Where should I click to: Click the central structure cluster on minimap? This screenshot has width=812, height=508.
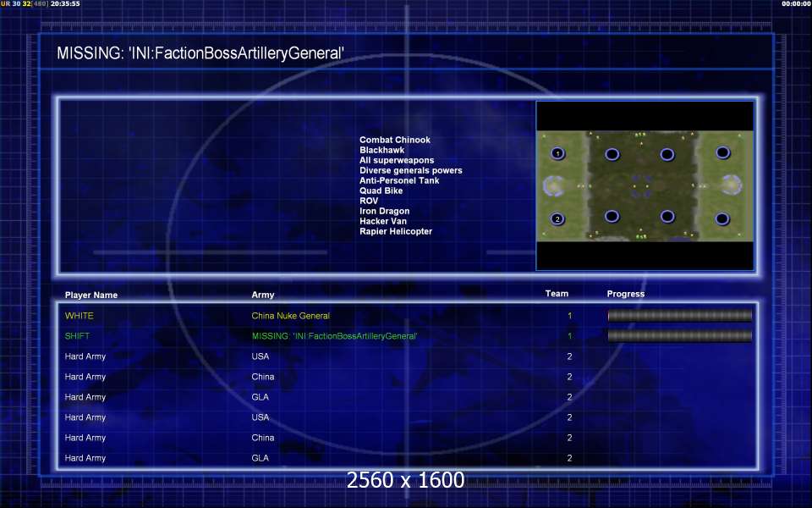point(641,186)
